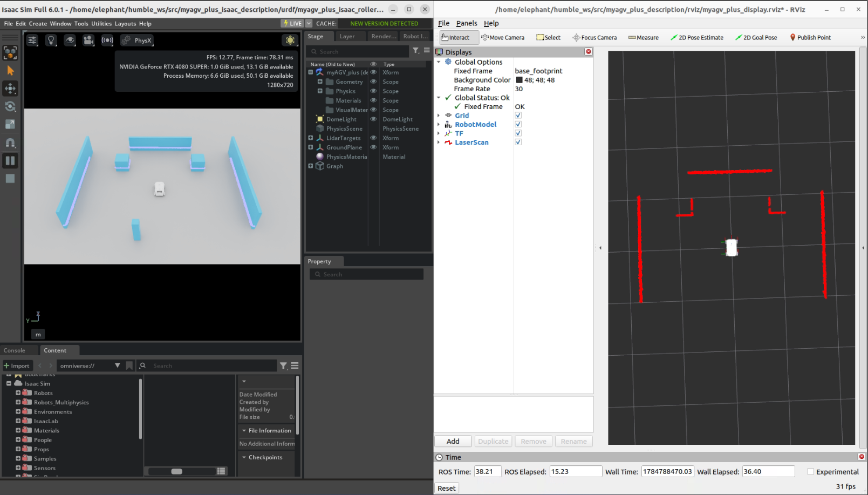The height and width of the screenshot is (495, 868).
Task: Open the Console tab
Action: 15,350
